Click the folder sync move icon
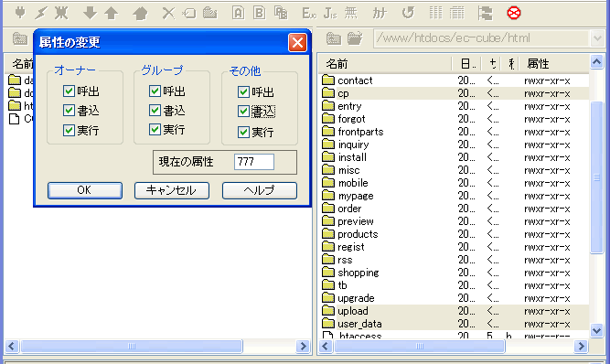The width and height of the screenshot is (610, 364). [x=485, y=13]
